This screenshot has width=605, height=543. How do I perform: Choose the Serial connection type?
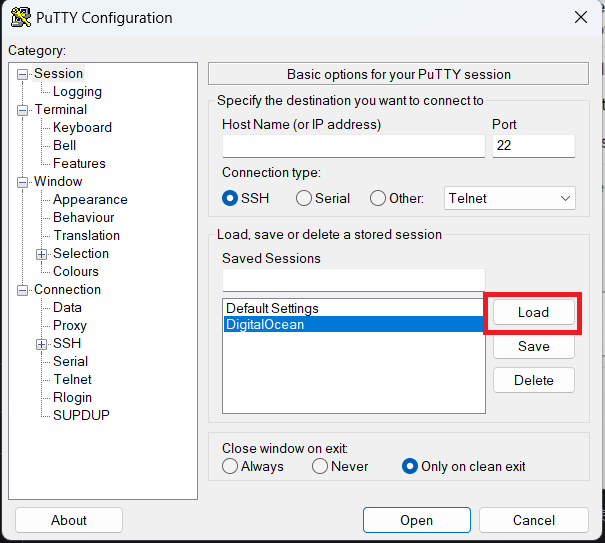tap(305, 198)
